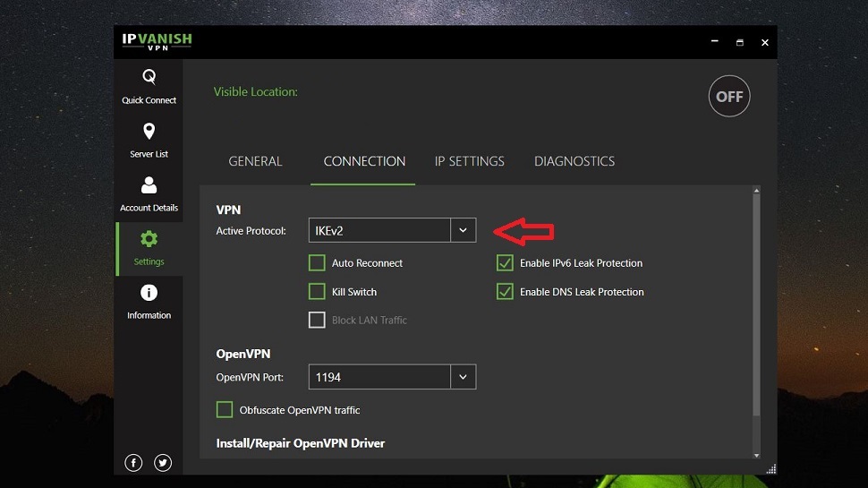Viewport: 868px width, 488px height.
Task: Click the IKEv2 protocol field
Action: pos(379,230)
